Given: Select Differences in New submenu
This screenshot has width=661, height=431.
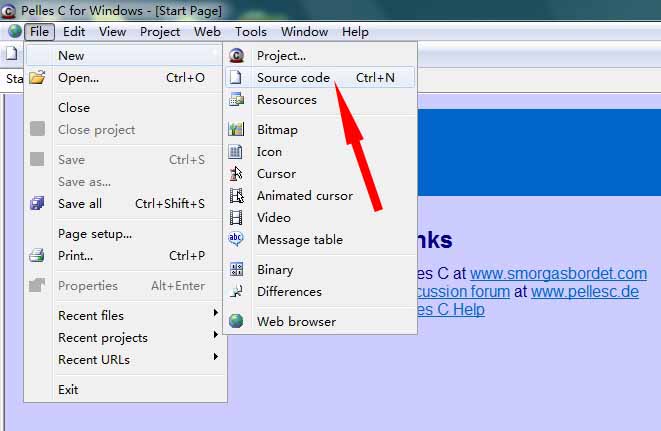Looking at the screenshot, I should click(x=320, y=291).
